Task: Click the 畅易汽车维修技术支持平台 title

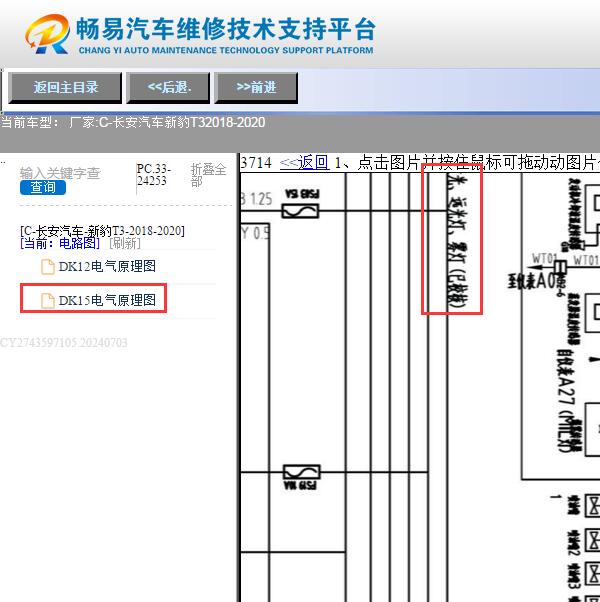Action: (226, 29)
